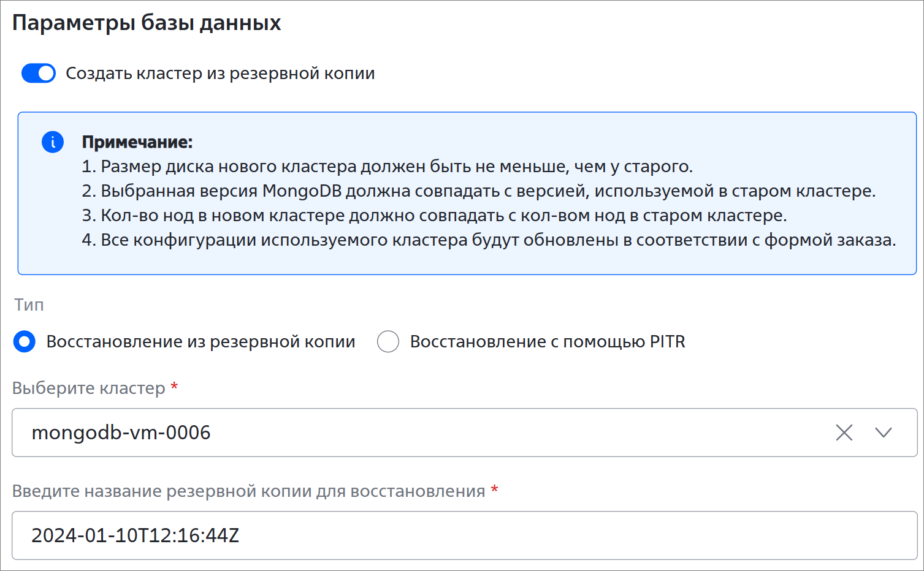
Task: Click the 'Создать кластер из резервной копии' label text
Action: pos(220,74)
